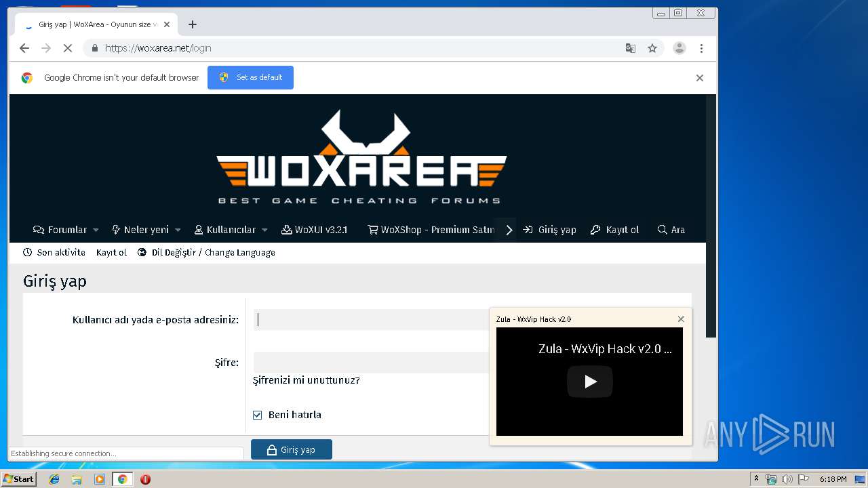Open Neler yeni menu item
This screenshot has height=488, width=868.
pyautogui.click(x=140, y=230)
